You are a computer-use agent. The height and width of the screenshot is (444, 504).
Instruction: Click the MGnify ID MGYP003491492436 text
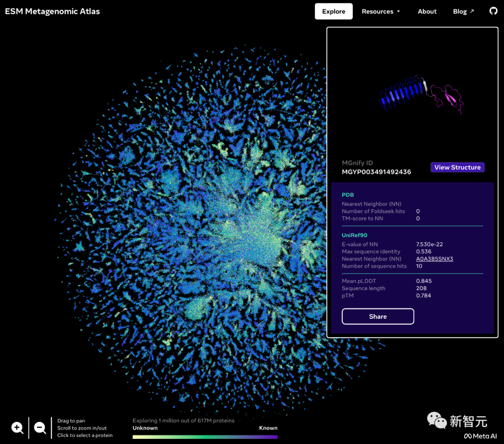click(x=376, y=172)
